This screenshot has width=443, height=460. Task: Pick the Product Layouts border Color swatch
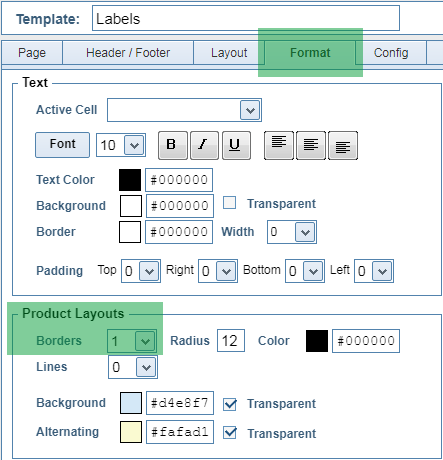coord(317,341)
